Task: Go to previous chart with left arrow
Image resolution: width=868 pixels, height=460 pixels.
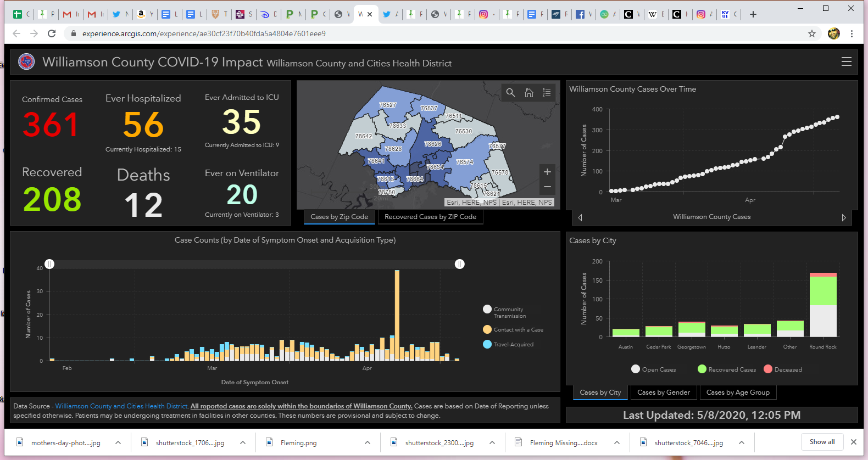Action: pyautogui.click(x=580, y=217)
